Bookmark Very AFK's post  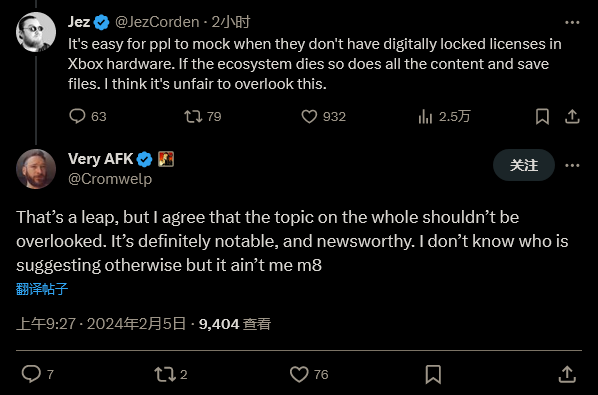[433, 374]
